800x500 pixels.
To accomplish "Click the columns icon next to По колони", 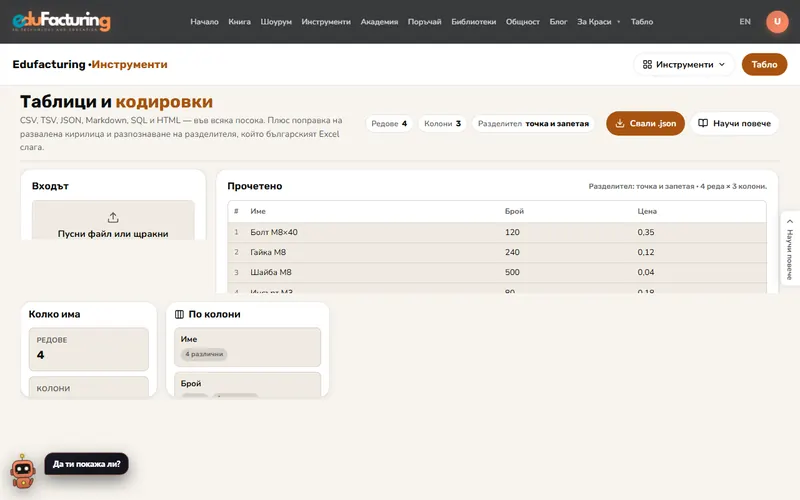I will (x=179, y=314).
